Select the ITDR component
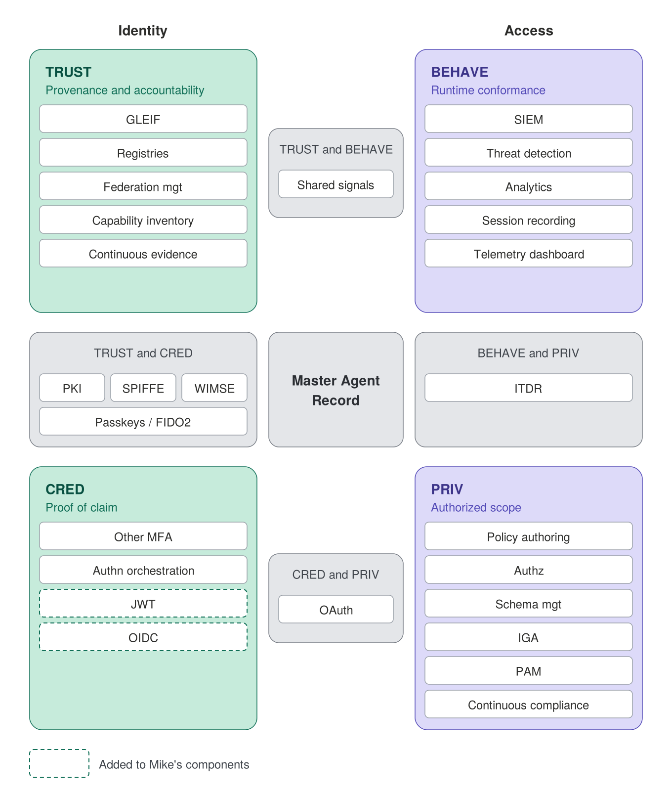 tap(529, 388)
